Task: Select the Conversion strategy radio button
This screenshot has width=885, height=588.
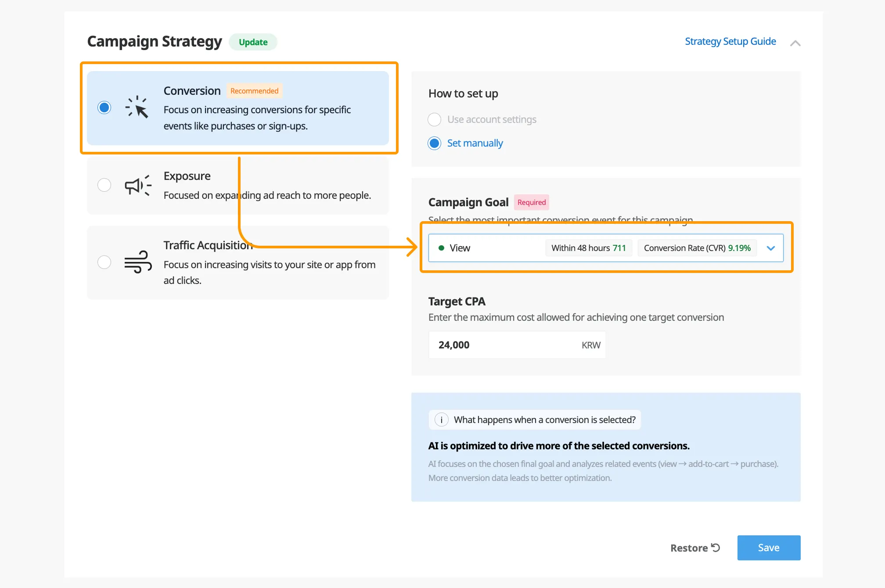Action: (104, 108)
